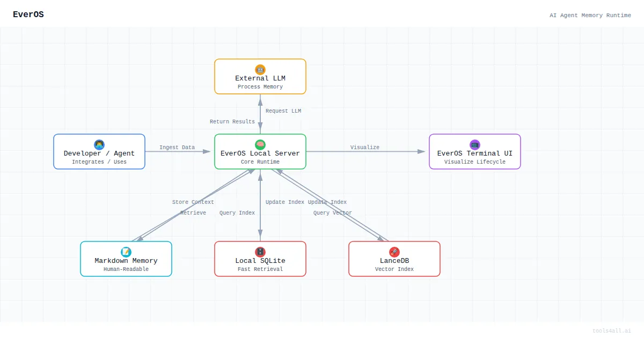Select the "Local SQLite" node title

260,261
